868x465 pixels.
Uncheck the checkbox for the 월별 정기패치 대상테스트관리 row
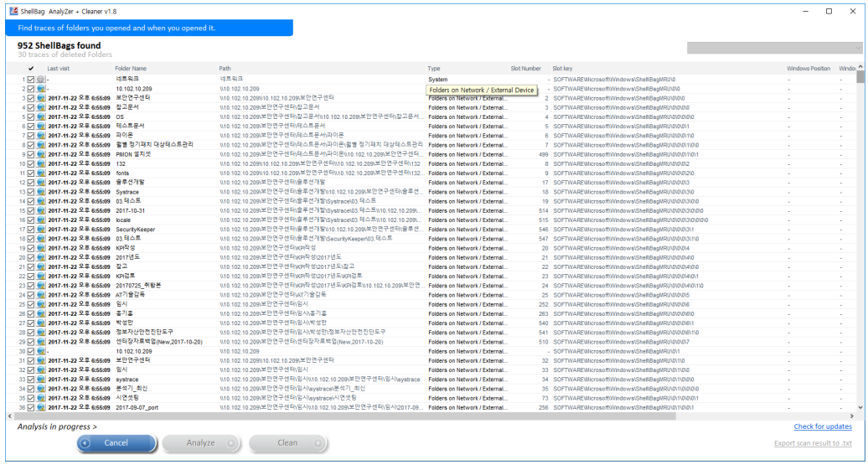(x=31, y=145)
